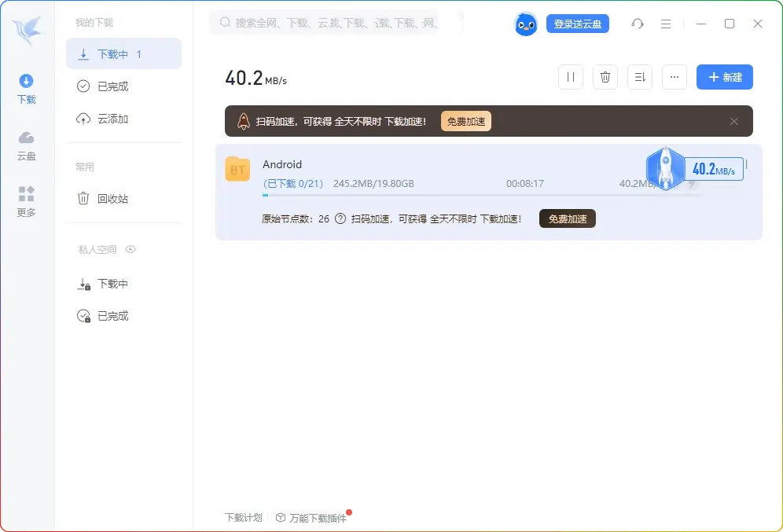783x532 pixels.
Task: Click the 原始节点数: 26 label
Action: (296, 219)
